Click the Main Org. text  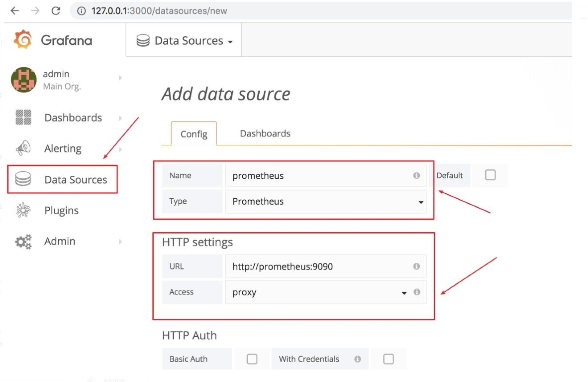click(62, 86)
